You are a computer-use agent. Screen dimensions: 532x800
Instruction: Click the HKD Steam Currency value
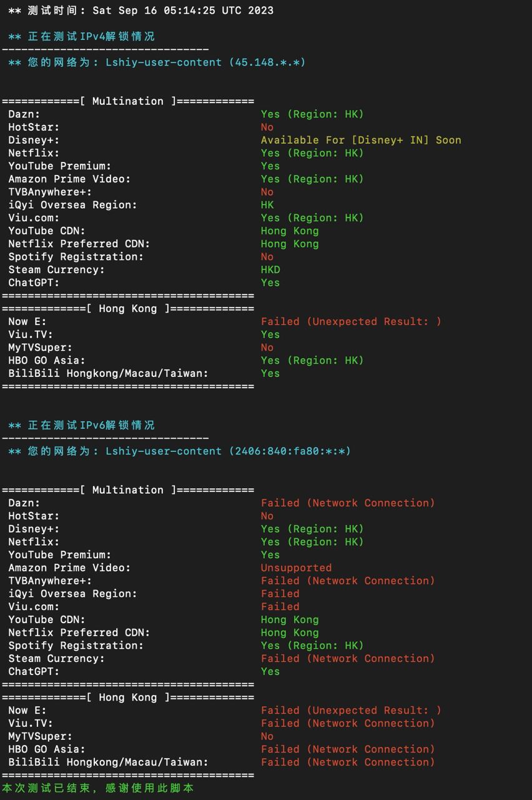click(270, 270)
